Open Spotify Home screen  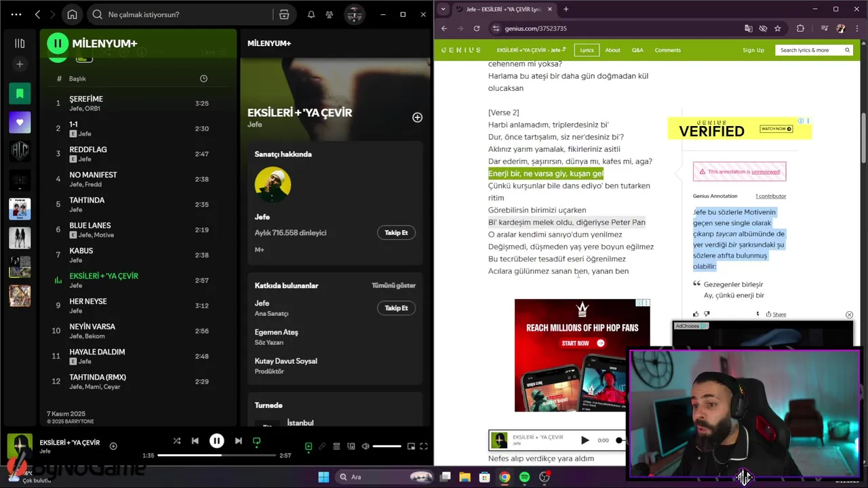72,14
